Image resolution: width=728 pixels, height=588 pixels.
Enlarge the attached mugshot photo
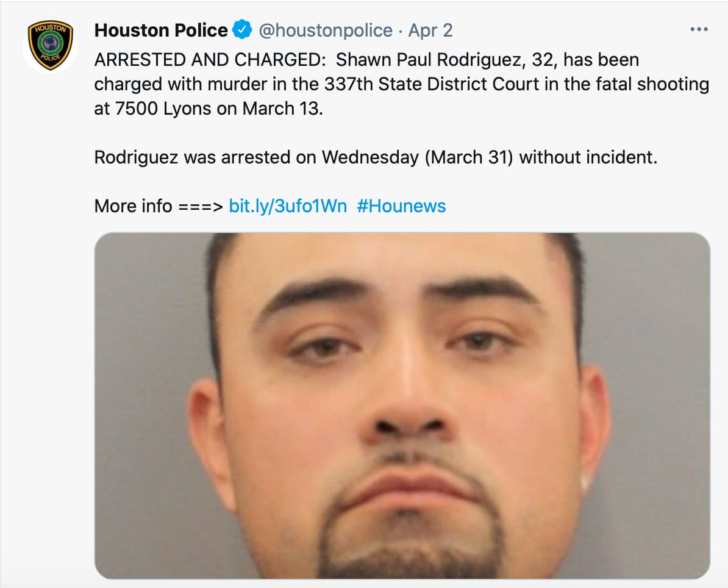(x=402, y=406)
